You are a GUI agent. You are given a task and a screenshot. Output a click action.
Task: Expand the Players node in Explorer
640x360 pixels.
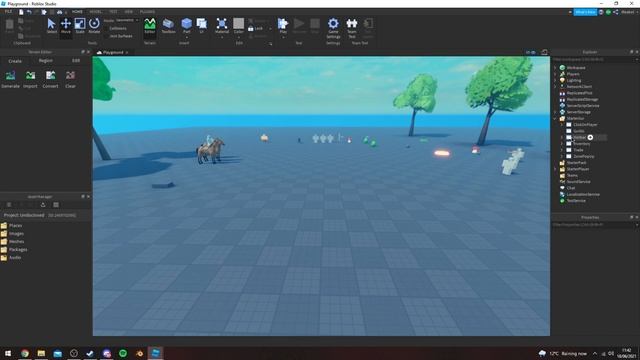pos(555,74)
